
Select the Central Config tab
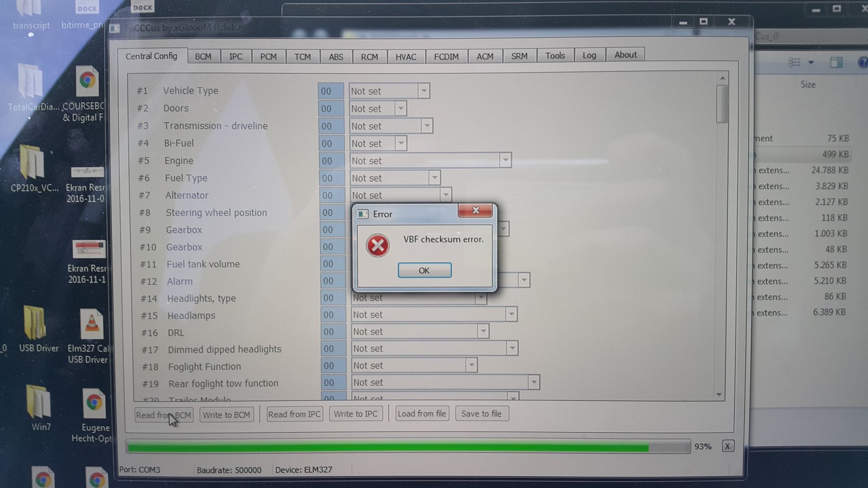tap(151, 56)
